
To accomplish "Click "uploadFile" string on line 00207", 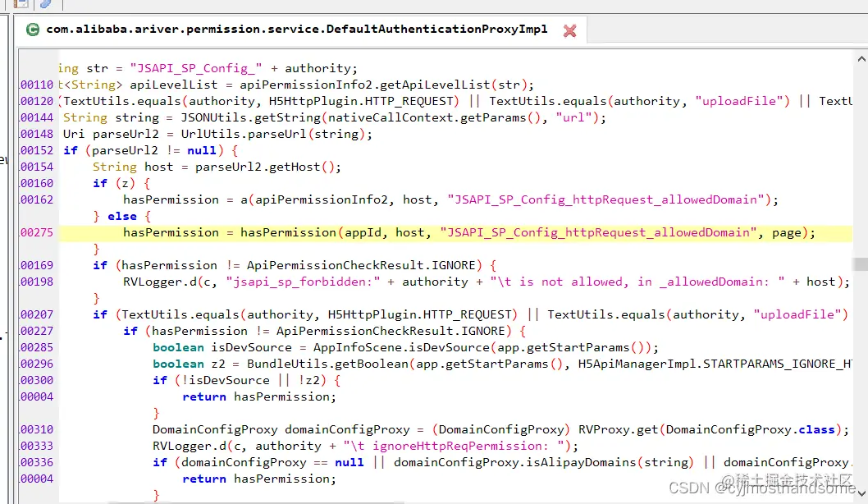I will pyautogui.click(x=797, y=314).
